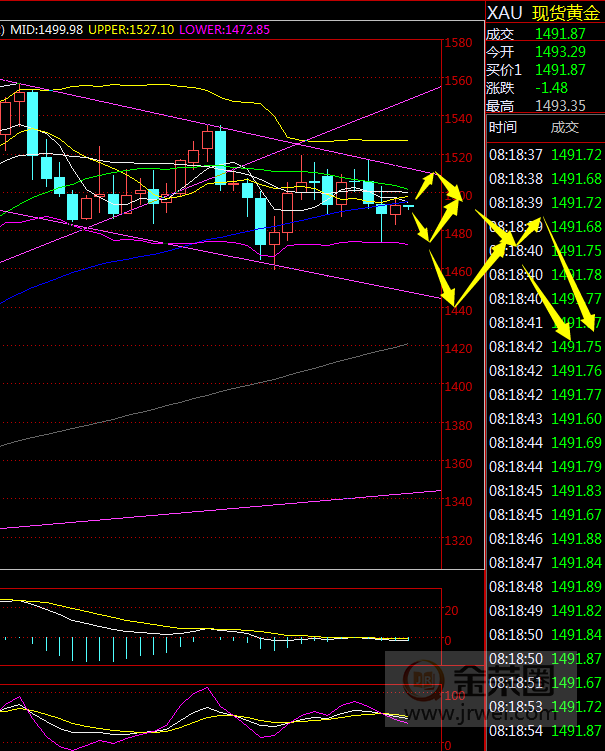Click the 1580 price axis label

coord(459,44)
